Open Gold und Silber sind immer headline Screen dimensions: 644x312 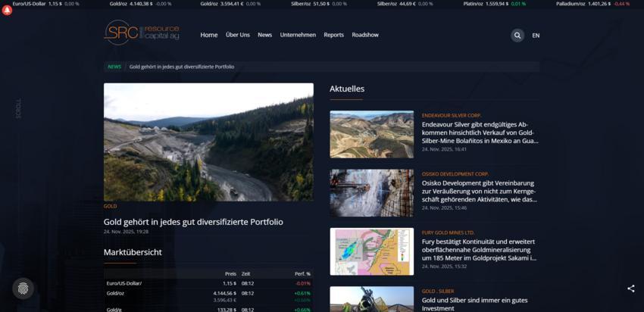[x=475, y=304]
